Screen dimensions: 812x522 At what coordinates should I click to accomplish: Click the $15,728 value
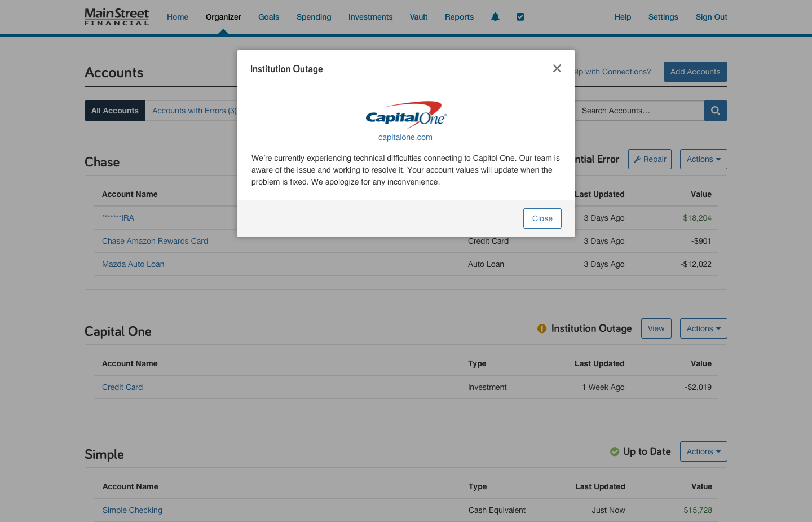coord(698,510)
